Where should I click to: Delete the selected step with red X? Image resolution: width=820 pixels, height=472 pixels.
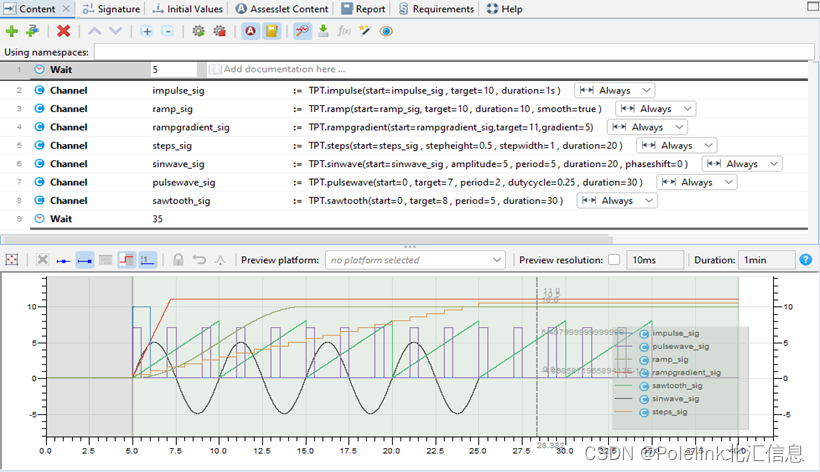pos(63,31)
